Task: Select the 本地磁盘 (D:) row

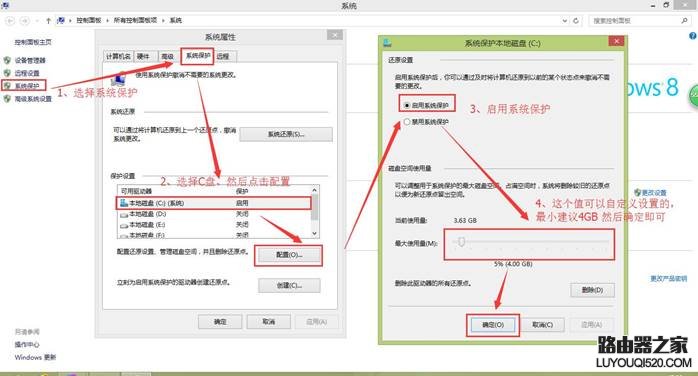Action: [x=214, y=214]
